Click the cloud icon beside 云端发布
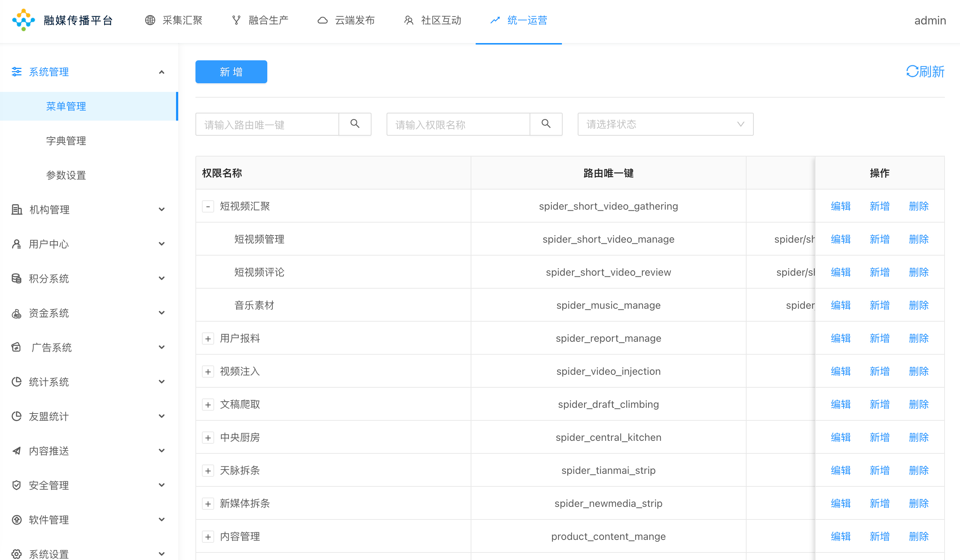 pyautogui.click(x=323, y=20)
